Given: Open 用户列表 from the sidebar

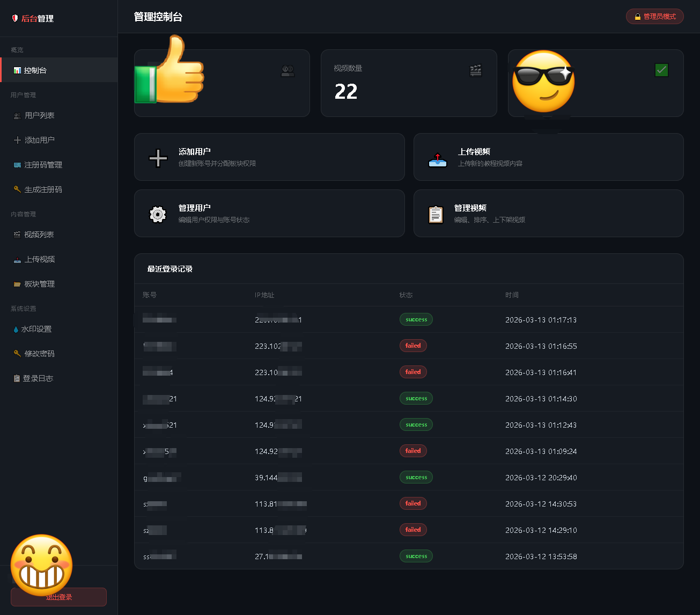Looking at the screenshot, I should (39, 115).
